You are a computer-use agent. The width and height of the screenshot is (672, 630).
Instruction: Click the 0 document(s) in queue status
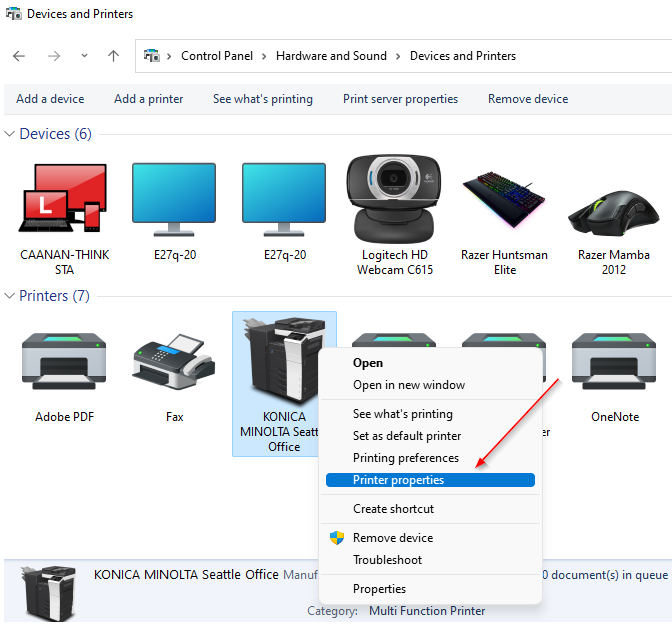[x=604, y=575]
